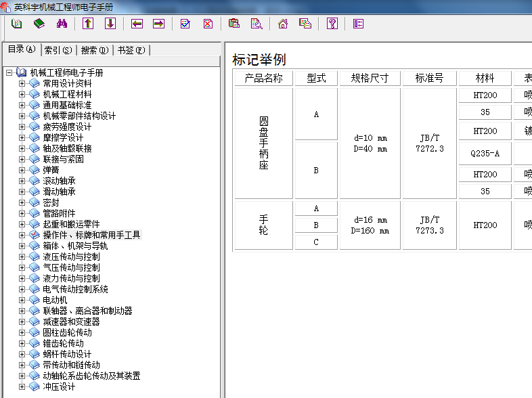Select 密封 in the tree

click(x=51, y=202)
